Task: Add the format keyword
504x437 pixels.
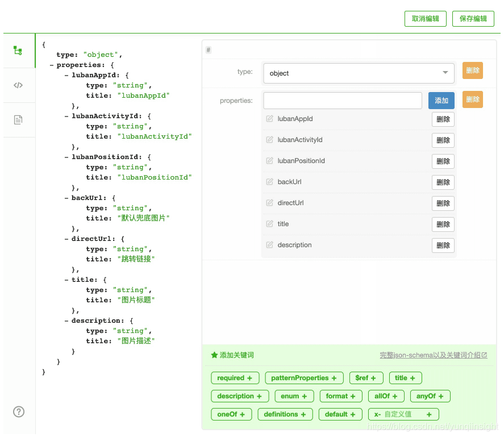Action: pyautogui.click(x=341, y=396)
